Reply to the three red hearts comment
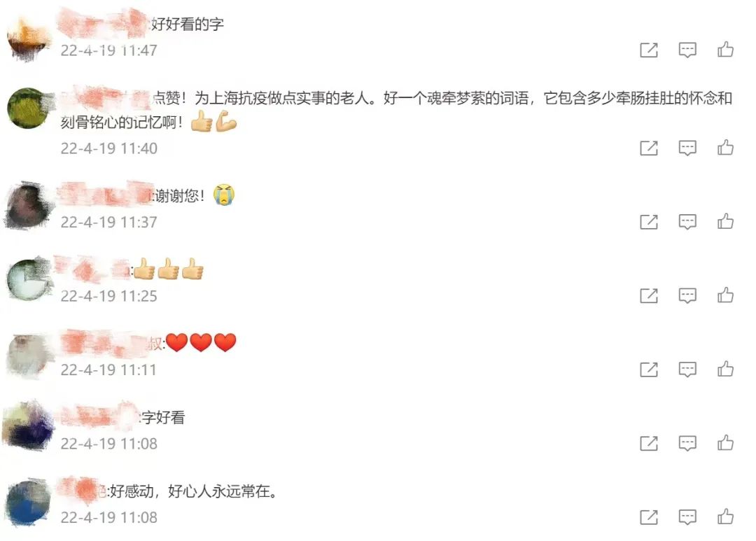 (x=687, y=370)
